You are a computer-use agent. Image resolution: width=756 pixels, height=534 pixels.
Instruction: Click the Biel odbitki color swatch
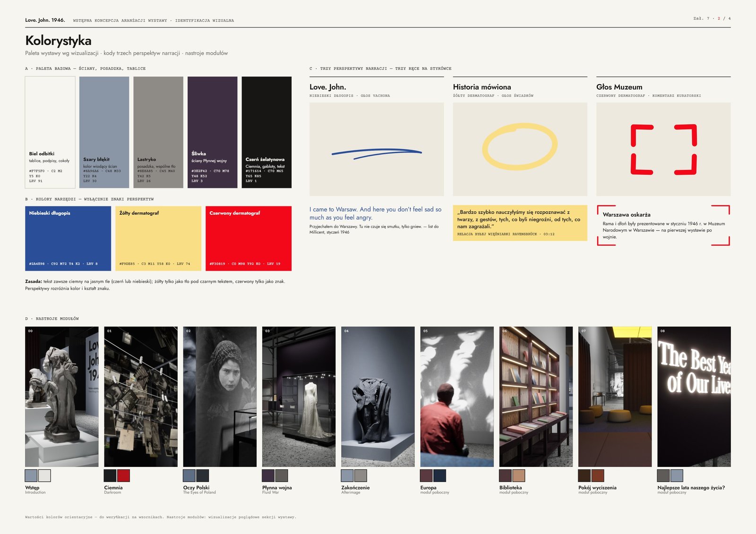pyautogui.click(x=50, y=132)
